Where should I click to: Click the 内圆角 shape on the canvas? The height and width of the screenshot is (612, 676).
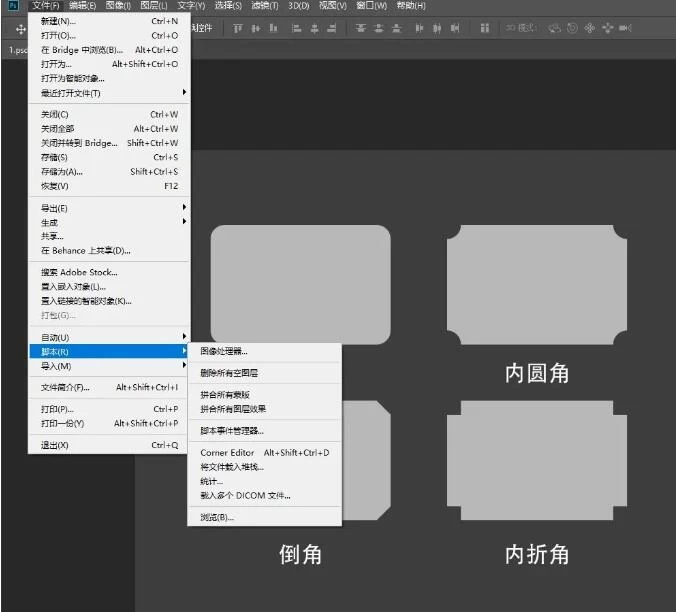point(537,285)
